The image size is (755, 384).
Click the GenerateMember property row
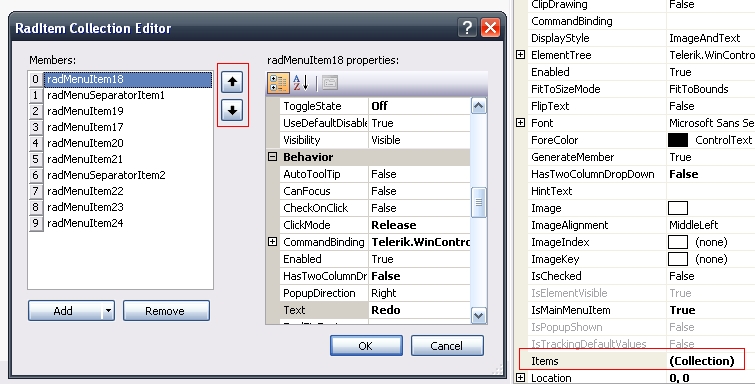(642, 157)
